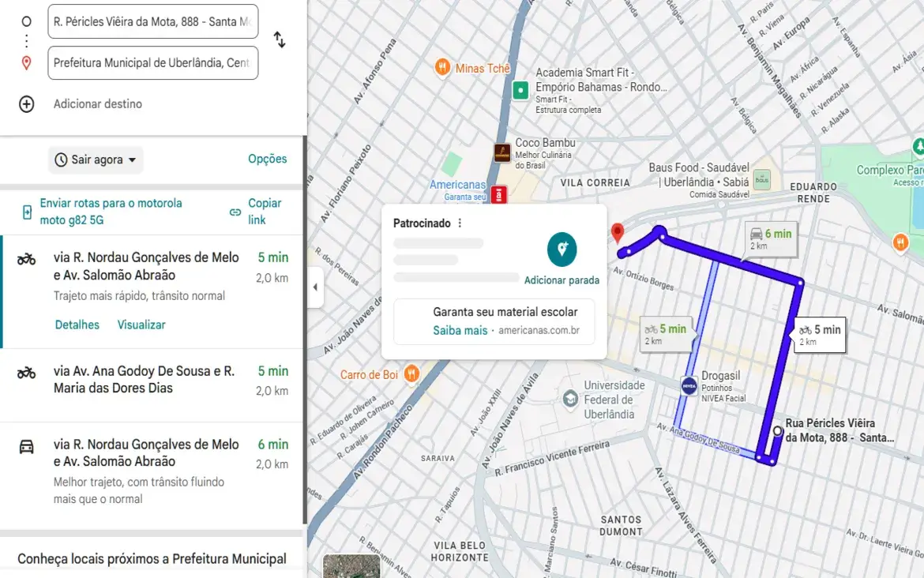
Task: Click Detalhes for the fastest route
Action: coord(77,325)
